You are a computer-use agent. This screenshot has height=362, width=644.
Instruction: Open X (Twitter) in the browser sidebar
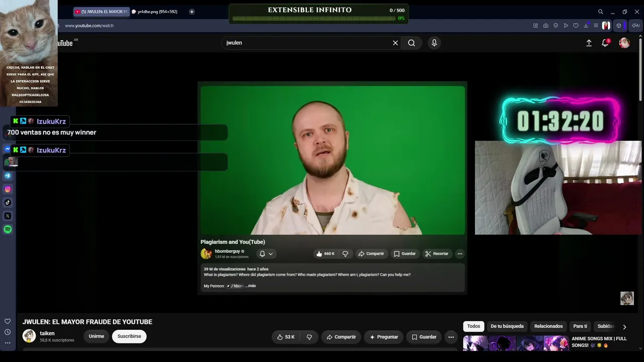coord(8,216)
